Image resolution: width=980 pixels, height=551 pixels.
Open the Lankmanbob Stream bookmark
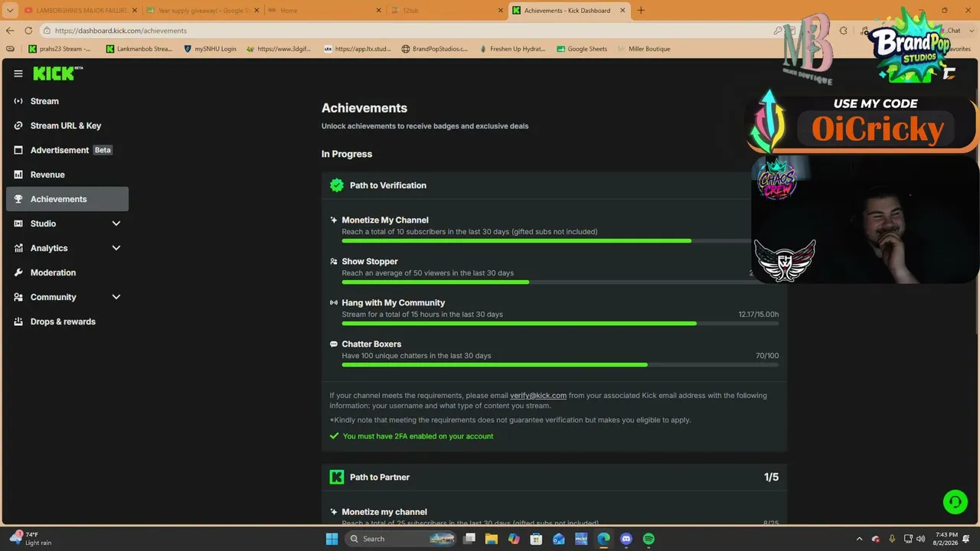(x=139, y=49)
